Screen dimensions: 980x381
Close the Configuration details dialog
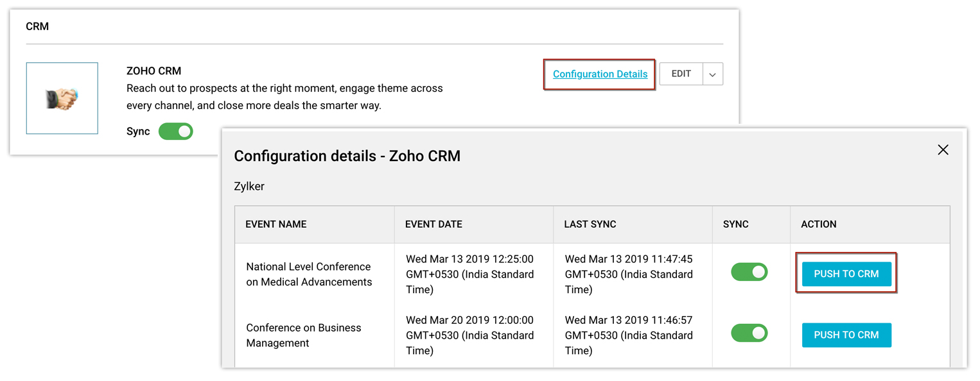tap(943, 150)
